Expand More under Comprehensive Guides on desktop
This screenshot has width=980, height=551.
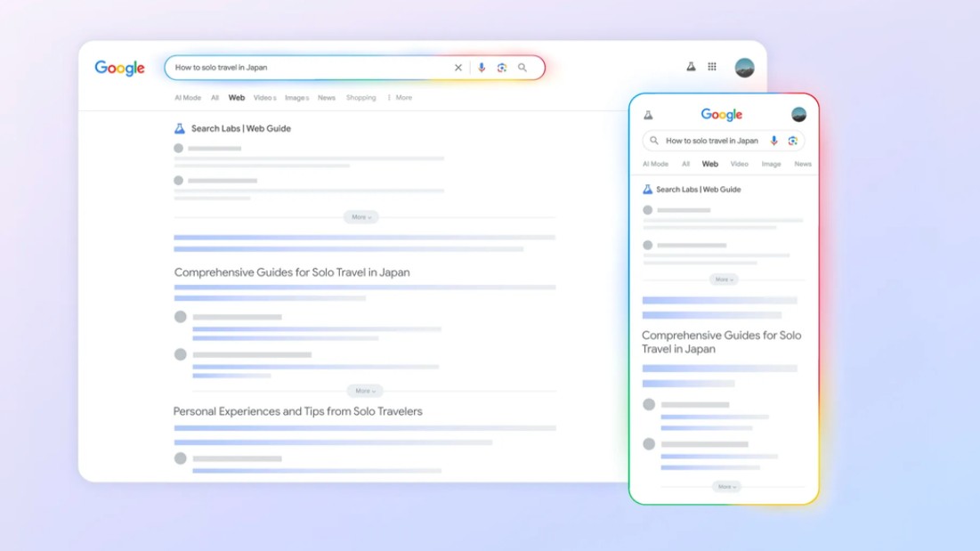pyautogui.click(x=365, y=391)
